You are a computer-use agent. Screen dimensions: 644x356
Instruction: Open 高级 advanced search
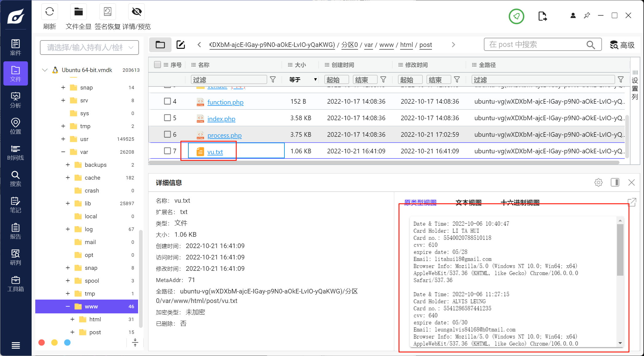click(x=622, y=45)
